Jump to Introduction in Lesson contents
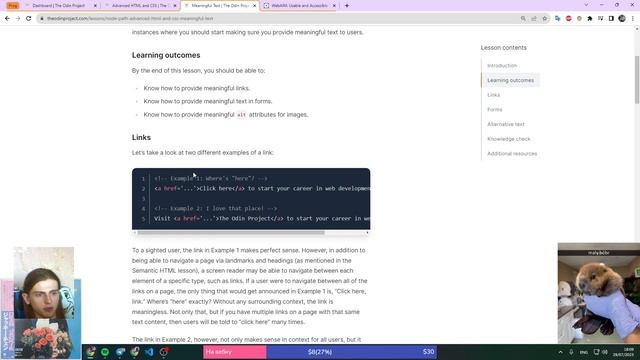Viewport: 640px width, 360px height. pyautogui.click(x=502, y=65)
